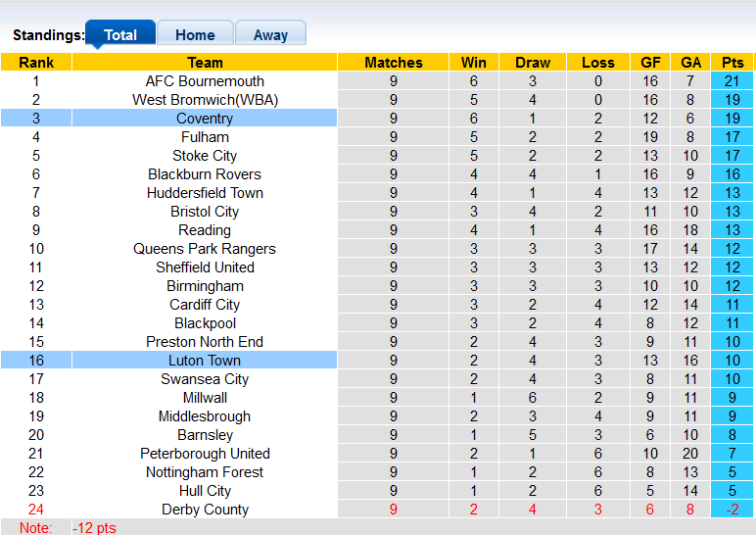Image resolution: width=756 pixels, height=536 pixels.
Task: Click on Stoke City
Action: point(205,156)
